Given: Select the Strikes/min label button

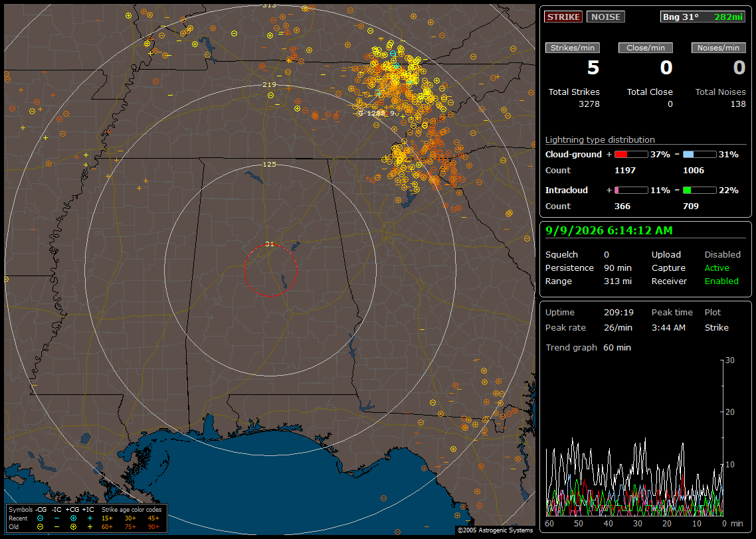Looking at the screenshot, I should tap(572, 48).
